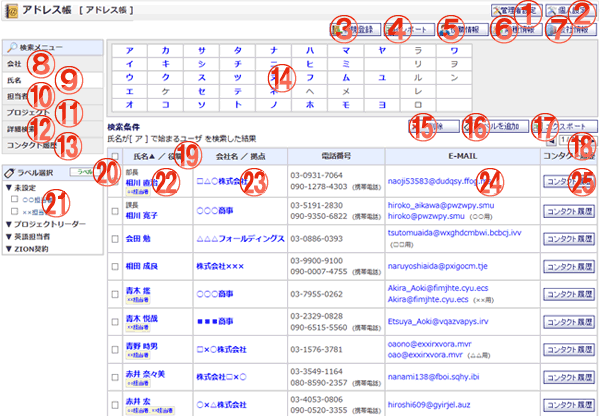
Task: Select コンタクト履歴 in search menu
Action: [x=52, y=146]
